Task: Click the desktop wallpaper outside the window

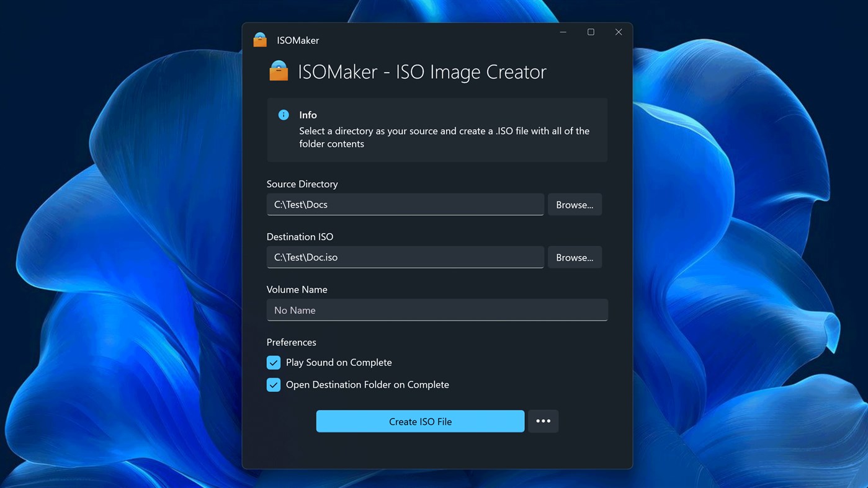Action: (x=112, y=248)
